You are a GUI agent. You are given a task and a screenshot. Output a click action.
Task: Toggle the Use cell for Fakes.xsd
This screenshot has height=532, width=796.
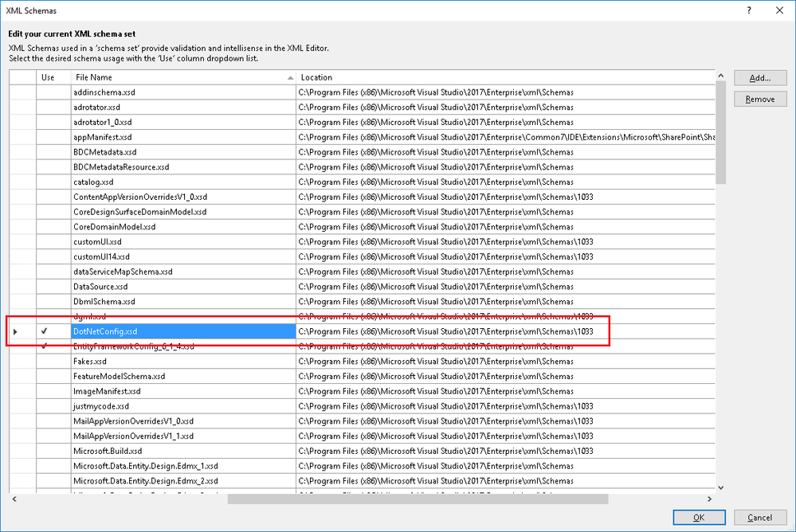click(x=53, y=361)
